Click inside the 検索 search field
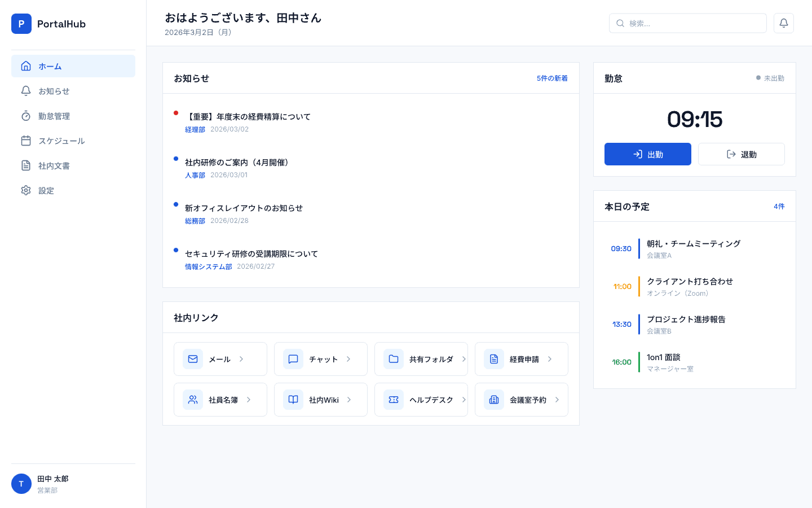812x508 pixels. tap(688, 23)
